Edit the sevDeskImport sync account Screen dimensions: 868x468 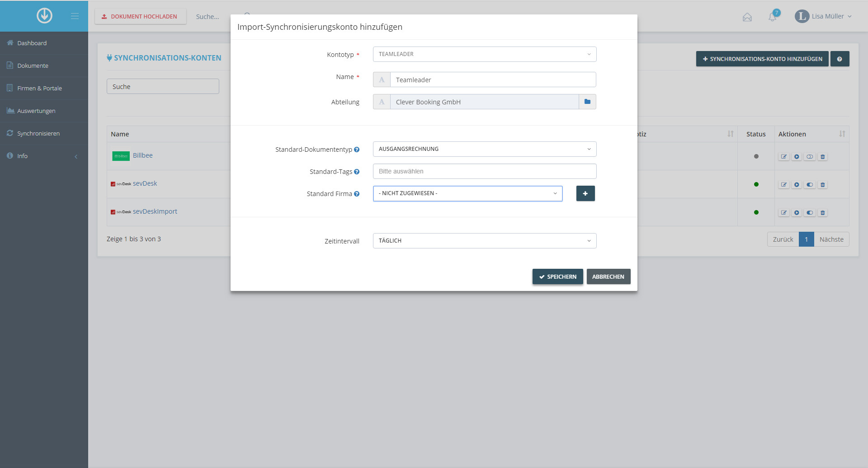784,213
